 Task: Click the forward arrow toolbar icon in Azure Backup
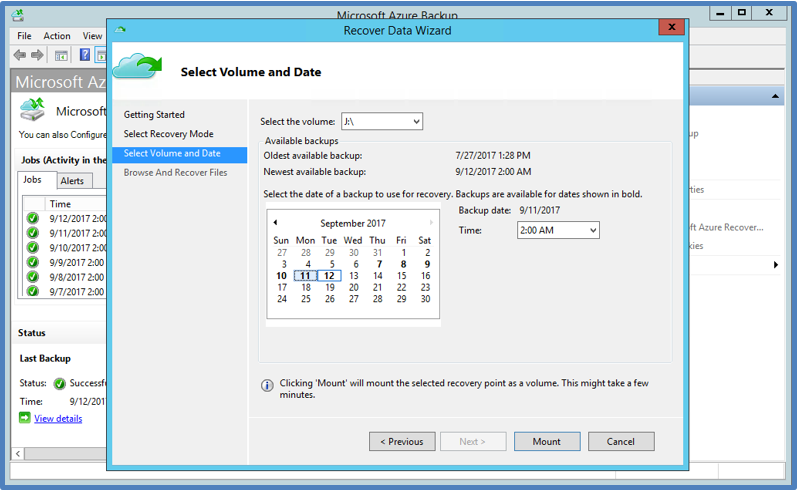point(37,55)
